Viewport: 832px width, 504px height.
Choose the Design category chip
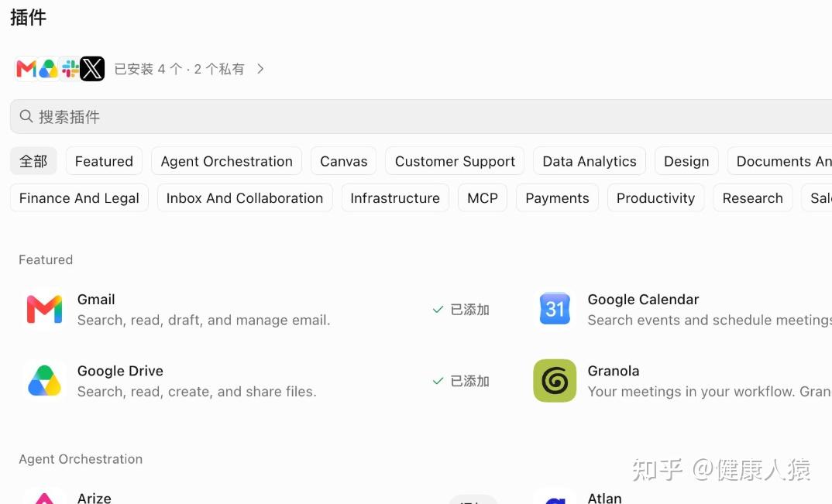[x=686, y=161]
